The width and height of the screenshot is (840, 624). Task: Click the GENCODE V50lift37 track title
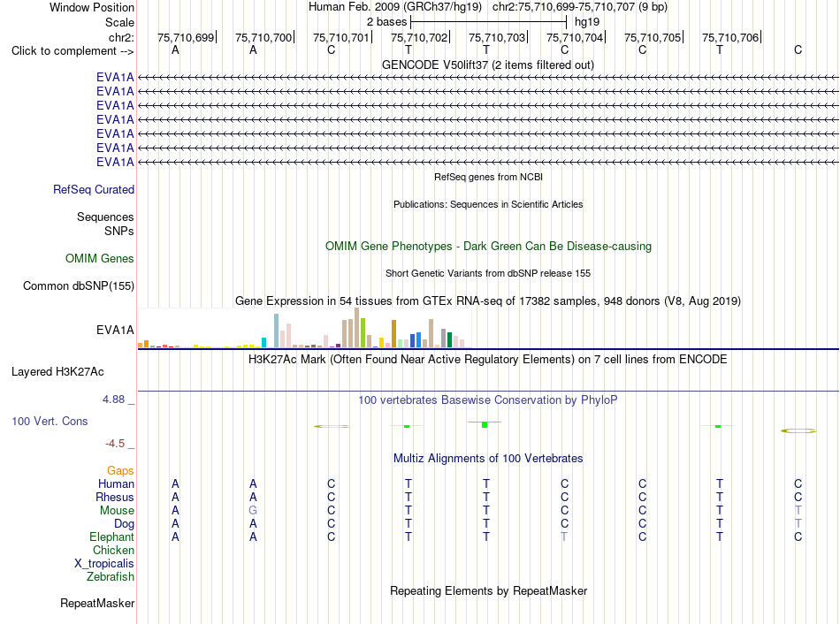[x=487, y=65]
